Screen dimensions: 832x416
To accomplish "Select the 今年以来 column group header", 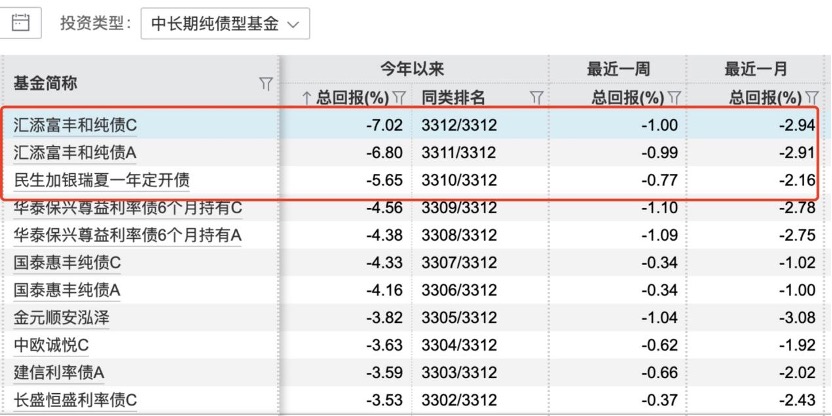I will [x=411, y=69].
